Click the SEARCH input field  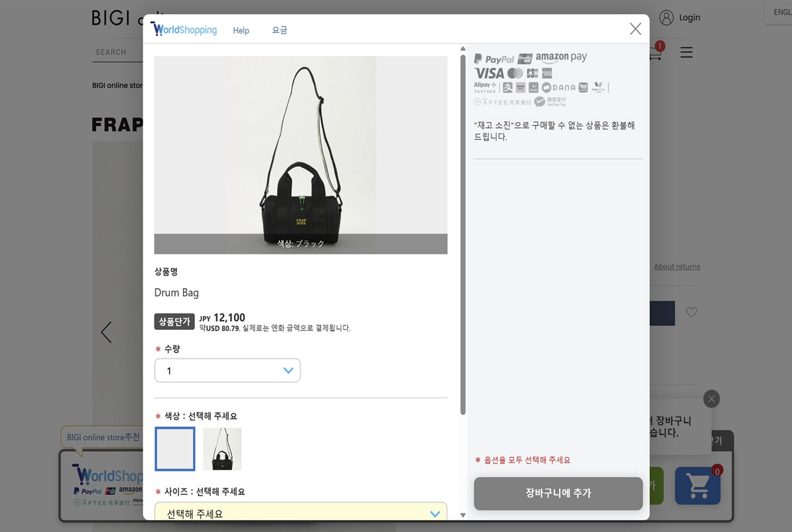pyautogui.click(x=118, y=52)
